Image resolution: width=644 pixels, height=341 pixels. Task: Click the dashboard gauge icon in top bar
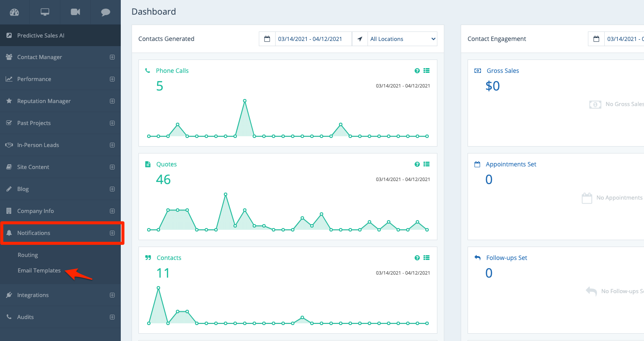[x=15, y=12]
